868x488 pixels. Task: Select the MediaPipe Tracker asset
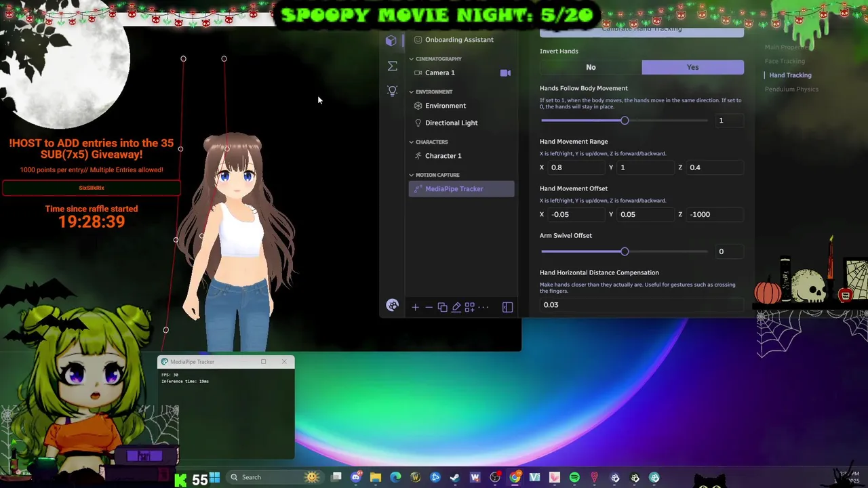tap(461, 189)
